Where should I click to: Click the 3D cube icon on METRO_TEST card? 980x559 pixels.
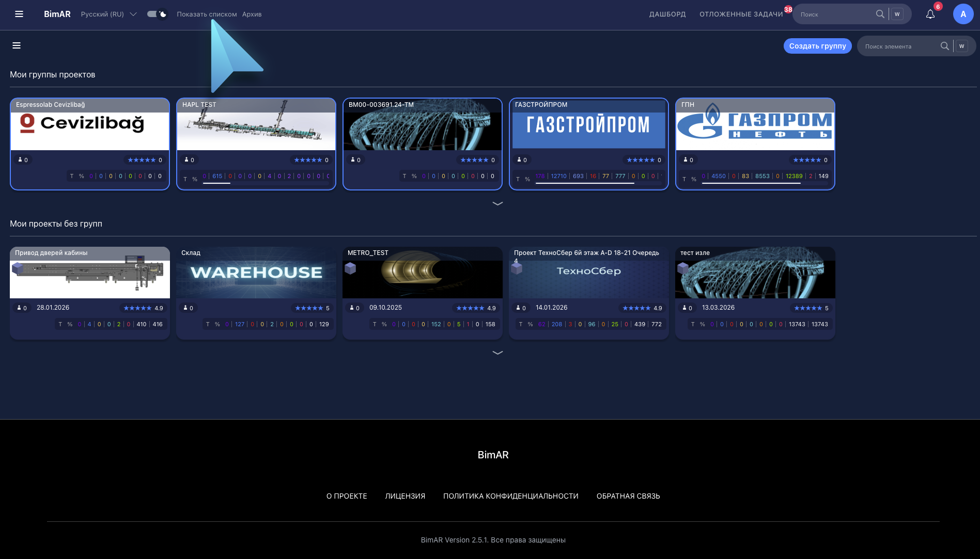pos(350,268)
